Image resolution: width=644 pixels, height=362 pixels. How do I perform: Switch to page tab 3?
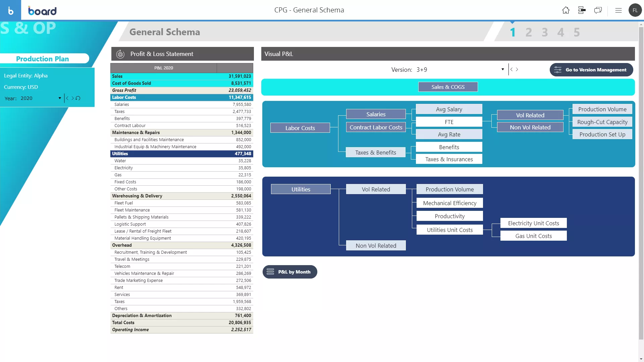tap(544, 33)
